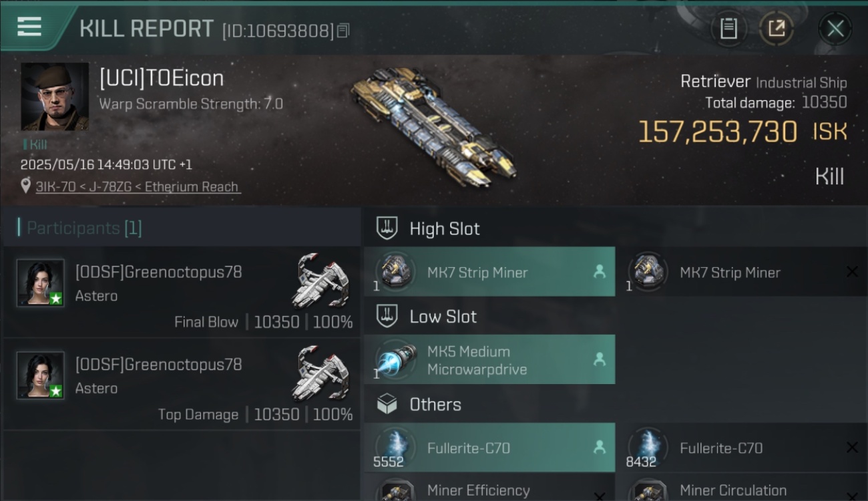Select Greenoctopus78 Final Blow entry

click(181, 291)
